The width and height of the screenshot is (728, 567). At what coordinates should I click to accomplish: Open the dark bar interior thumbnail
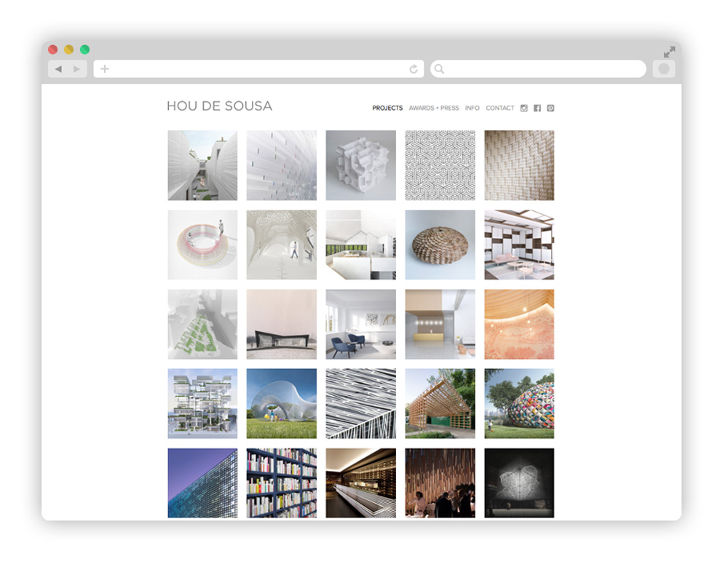tap(361, 483)
